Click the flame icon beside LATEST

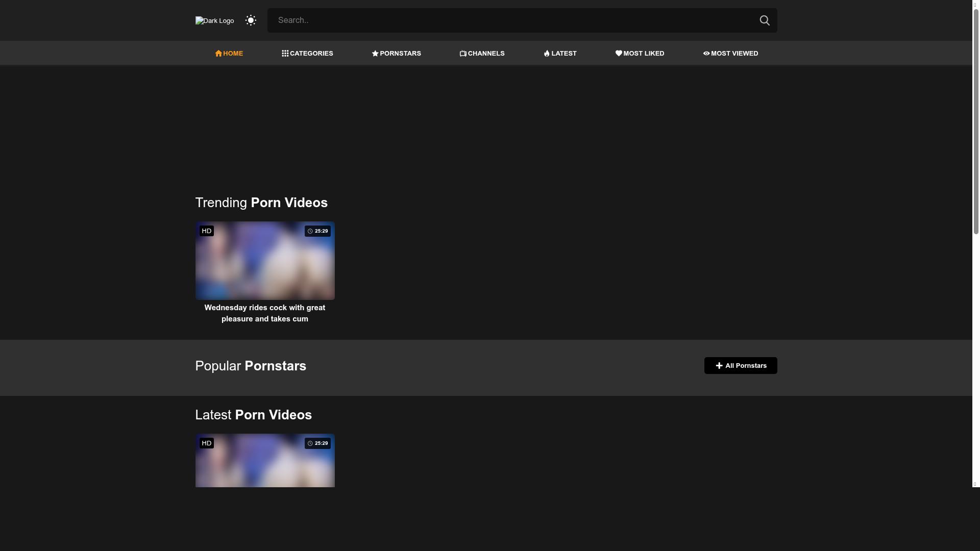click(547, 54)
